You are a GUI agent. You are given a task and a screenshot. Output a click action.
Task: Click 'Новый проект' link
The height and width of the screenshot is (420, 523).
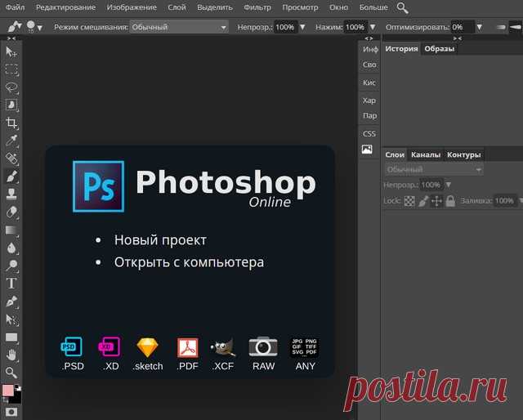(160, 240)
